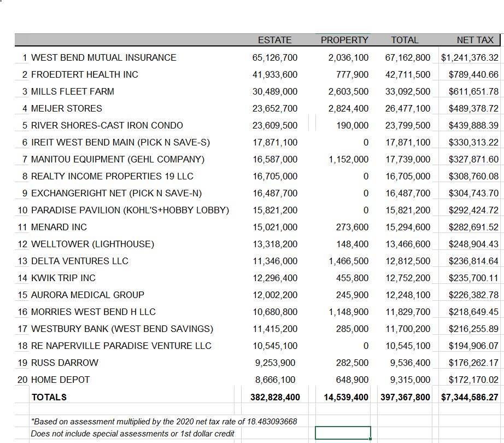Select the TOTAL column header

click(405, 40)
